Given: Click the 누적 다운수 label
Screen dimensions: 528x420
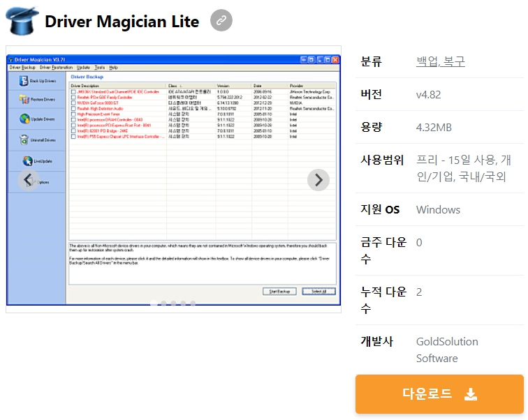Looking at the screenshot, I should pos(383,300).
